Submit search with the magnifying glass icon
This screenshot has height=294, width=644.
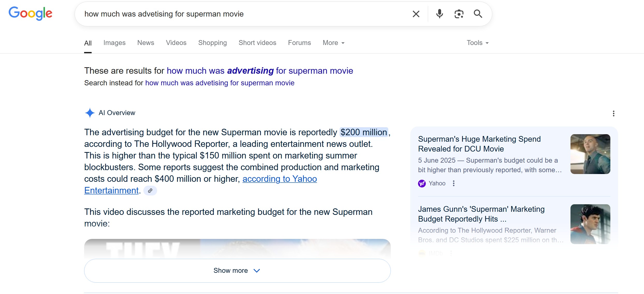pos(478,14)
